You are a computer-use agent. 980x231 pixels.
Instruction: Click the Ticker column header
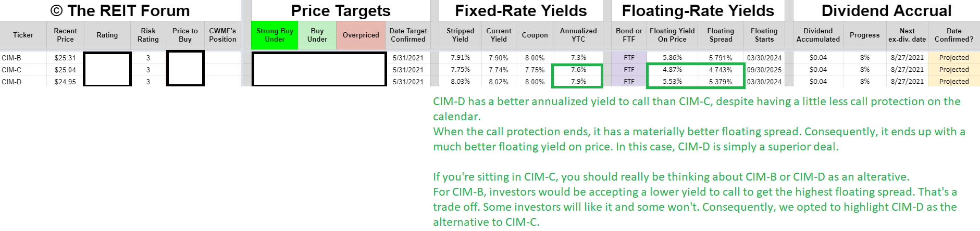23,35
